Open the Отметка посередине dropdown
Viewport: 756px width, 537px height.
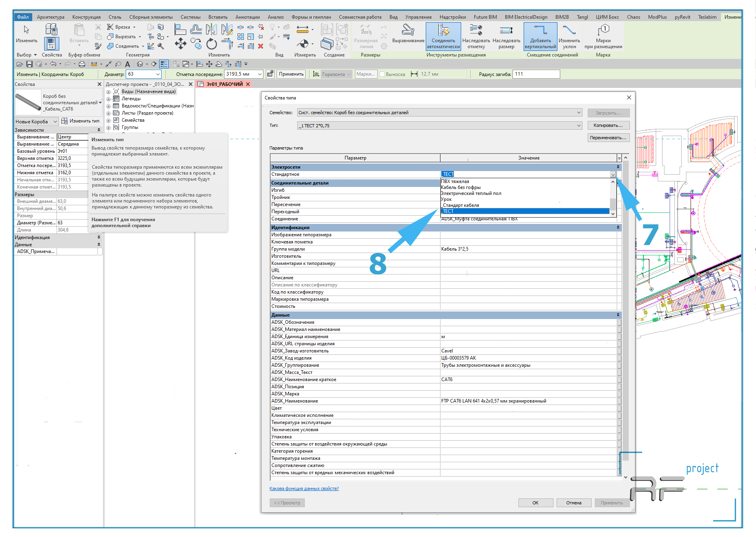260,74
